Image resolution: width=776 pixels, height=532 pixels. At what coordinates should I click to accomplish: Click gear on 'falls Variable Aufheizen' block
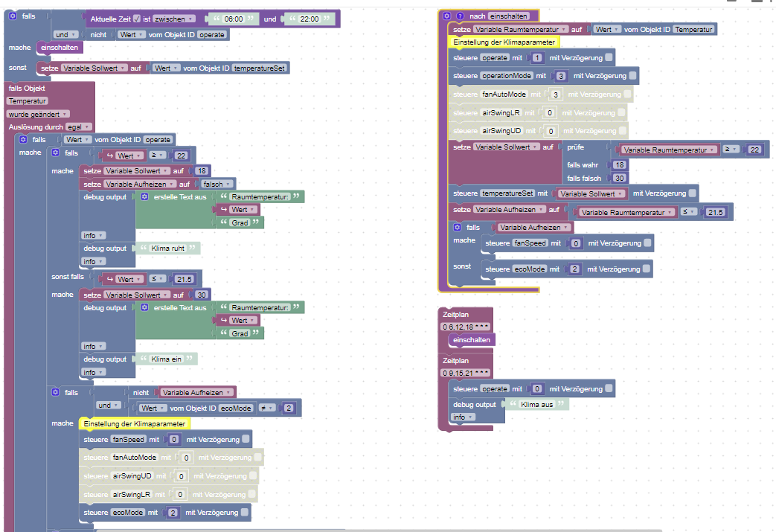(x=458, y=227)
